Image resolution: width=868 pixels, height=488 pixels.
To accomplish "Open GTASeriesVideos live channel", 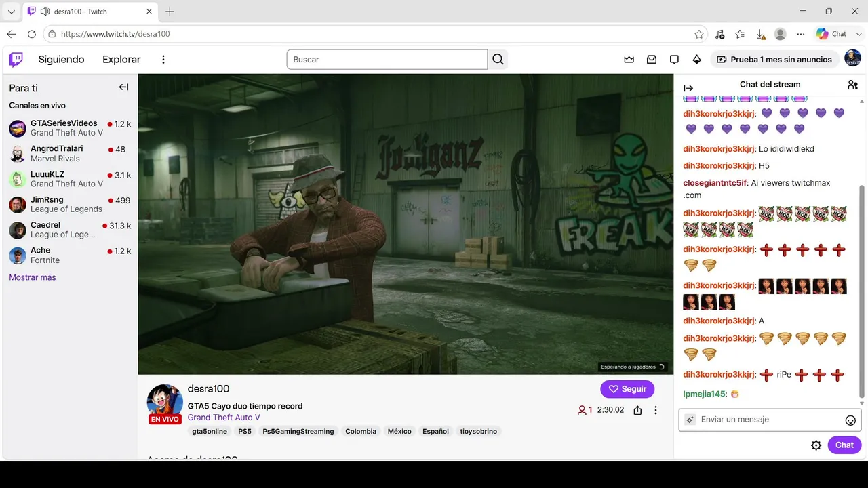I will pyautogui.click(x=70, y=128).
